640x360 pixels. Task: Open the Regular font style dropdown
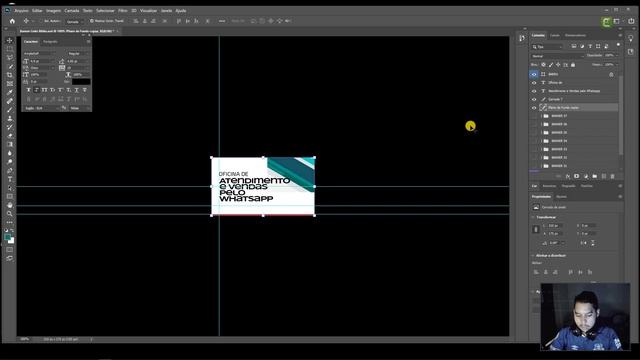coord(79,53)
